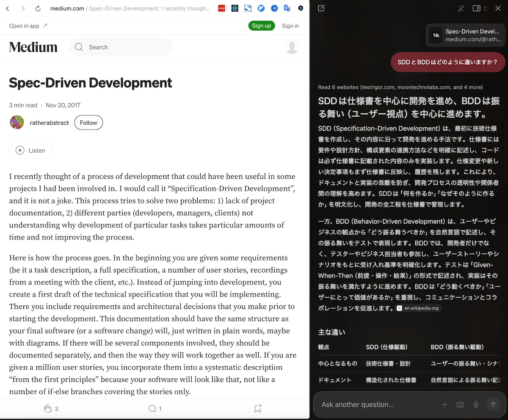Reload the Medium page
This screenshot has height=420, width=508.
(38, 8)
